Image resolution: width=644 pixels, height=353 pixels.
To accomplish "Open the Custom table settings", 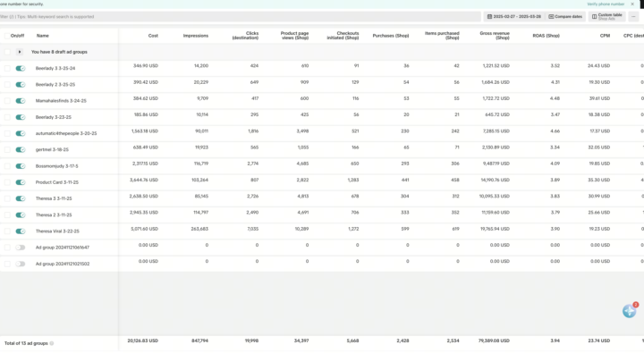I will tap(606, 16).
